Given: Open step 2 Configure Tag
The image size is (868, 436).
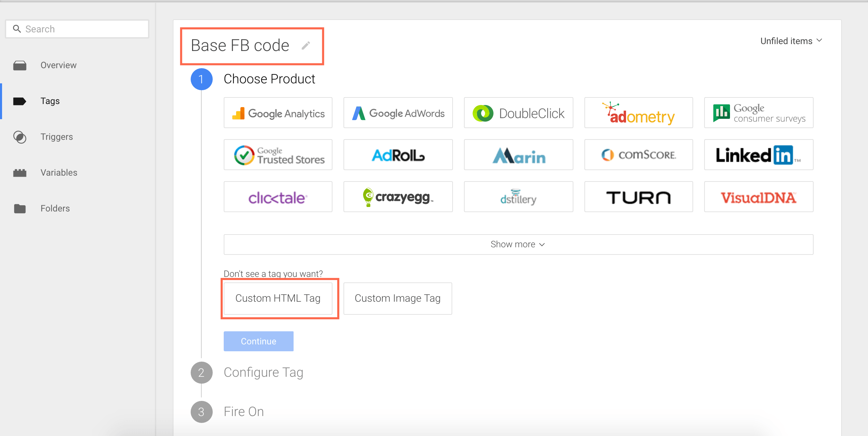Looking at the screenshot, I should coord(263,373).
